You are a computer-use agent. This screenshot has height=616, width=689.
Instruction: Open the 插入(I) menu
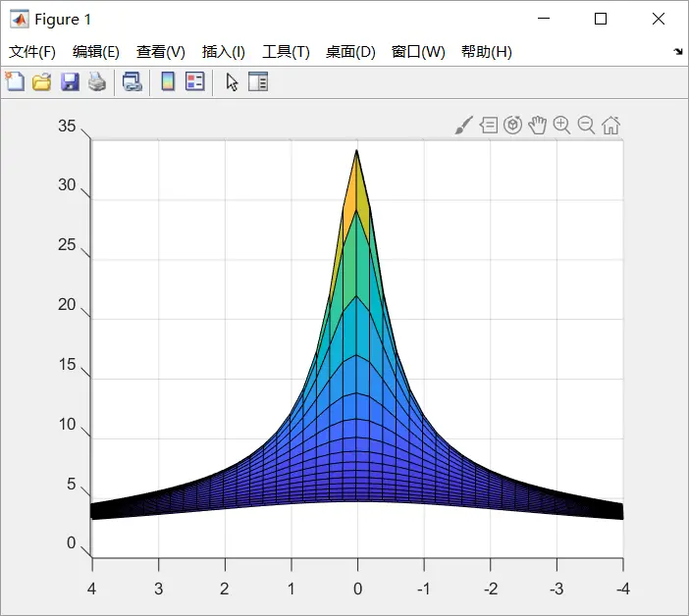[x=224, y=52]
